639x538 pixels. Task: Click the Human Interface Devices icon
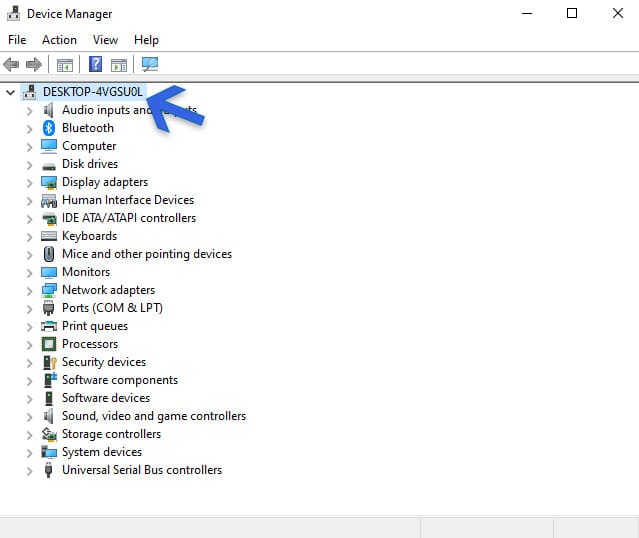(49, 201)
